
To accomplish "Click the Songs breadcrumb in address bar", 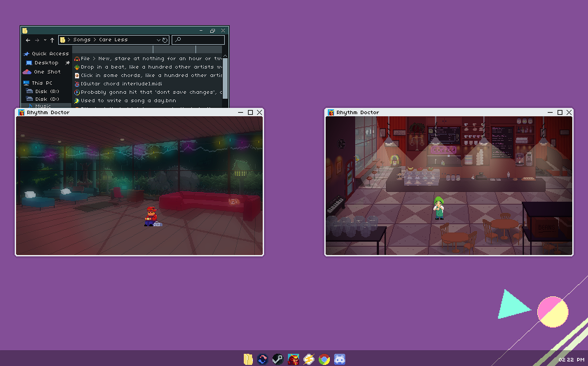I will 82,40.
